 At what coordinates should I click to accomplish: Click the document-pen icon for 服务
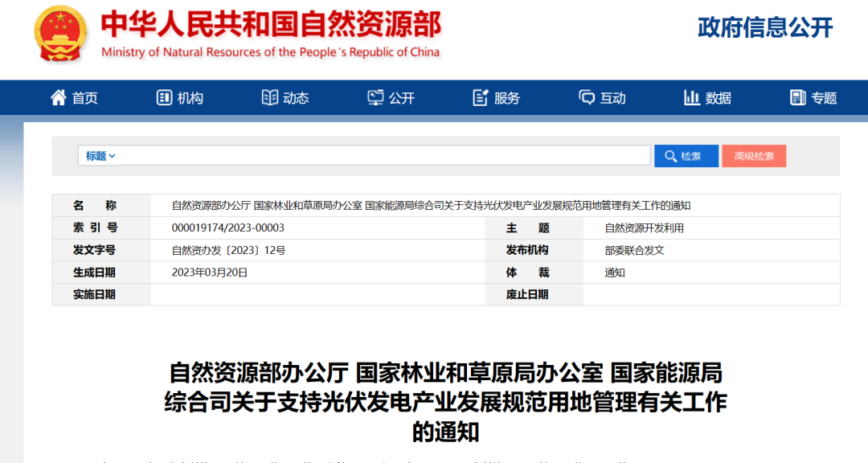click(481, 98)
